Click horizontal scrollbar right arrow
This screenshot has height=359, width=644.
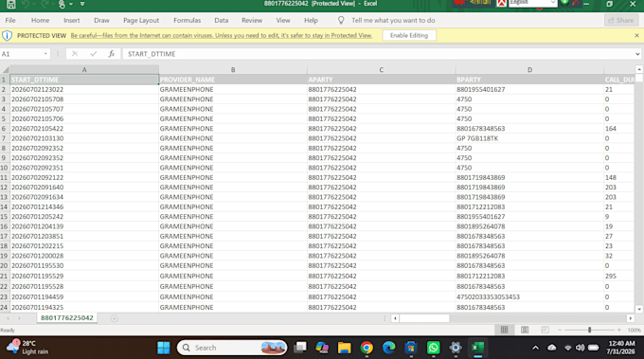click(631, 318)
